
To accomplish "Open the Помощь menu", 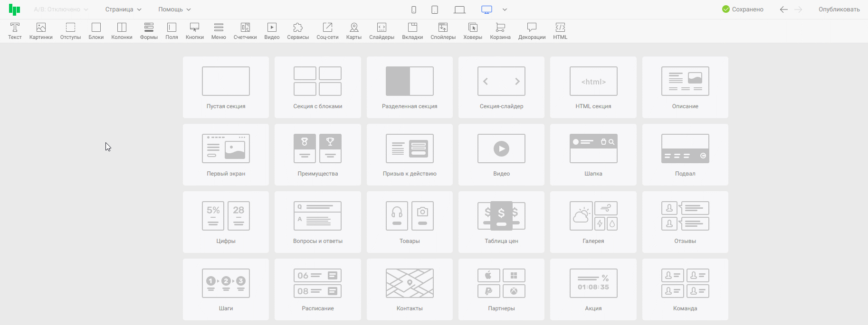I will point(174,9).
